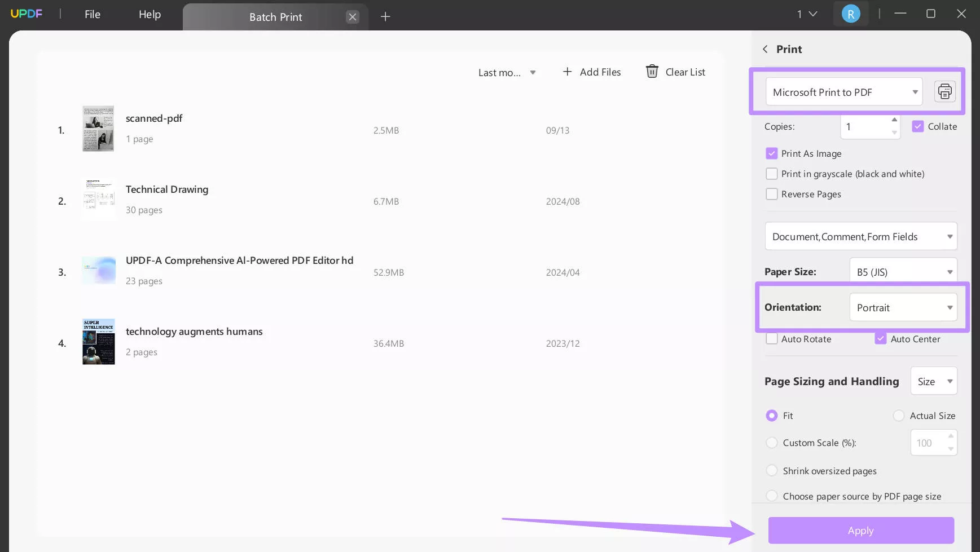Select the scanned-pdf file name
This screenshot has width=980, height=552.
[x=154, y=118]
